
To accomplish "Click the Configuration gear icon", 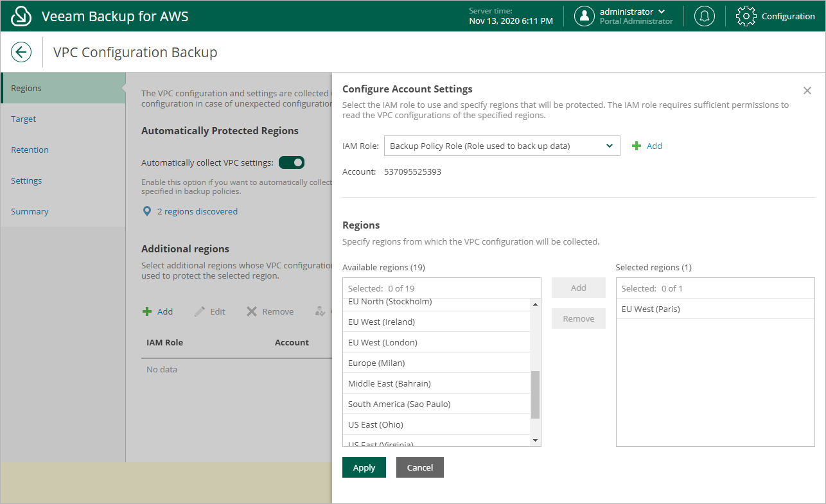I will pyautogui.click(x=746, y=16).
